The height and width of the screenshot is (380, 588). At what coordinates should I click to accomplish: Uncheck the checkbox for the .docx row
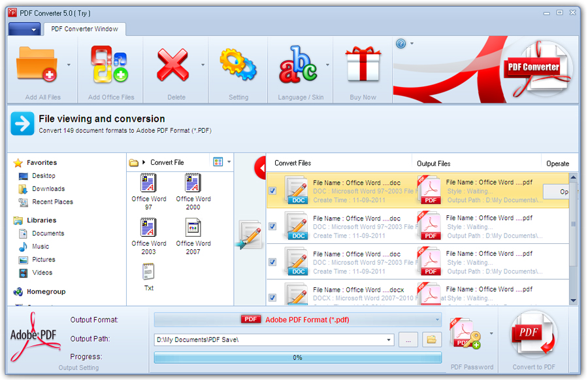point(272,298)
